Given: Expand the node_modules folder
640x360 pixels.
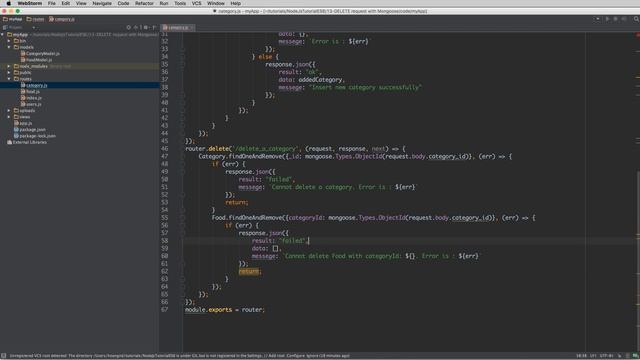Looking at the screenshot, I should (9, 66).
